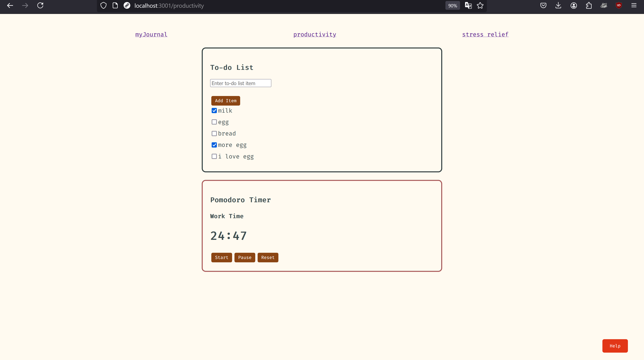644x360 pixels.
Task: Open the tracking protection shield icon
Action: click(x=103, y=6)
